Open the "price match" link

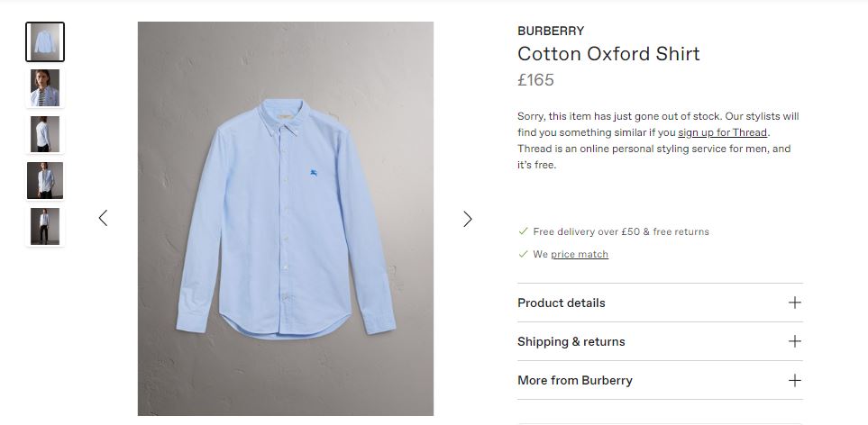pyautogui.click(x=580, y=255)
